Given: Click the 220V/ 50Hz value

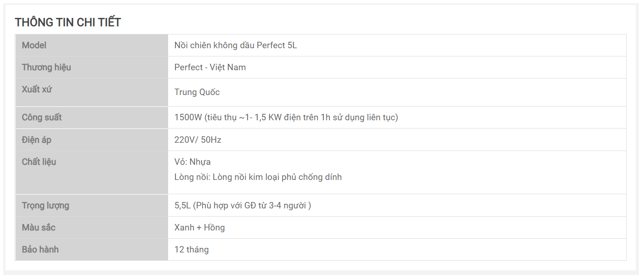Looking at the screenshot, I should coord(198,140).
